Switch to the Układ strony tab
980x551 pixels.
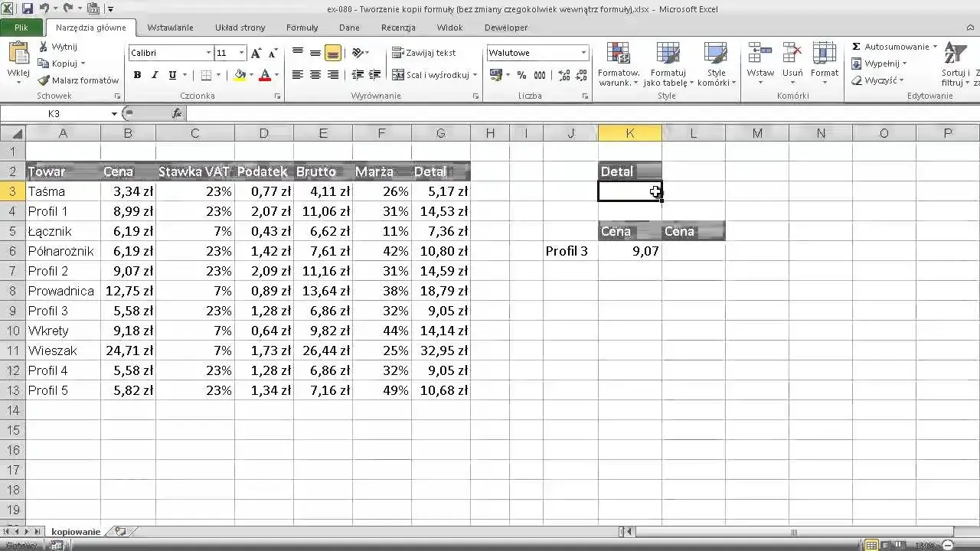pyautogui.click(x=240, y=28)
